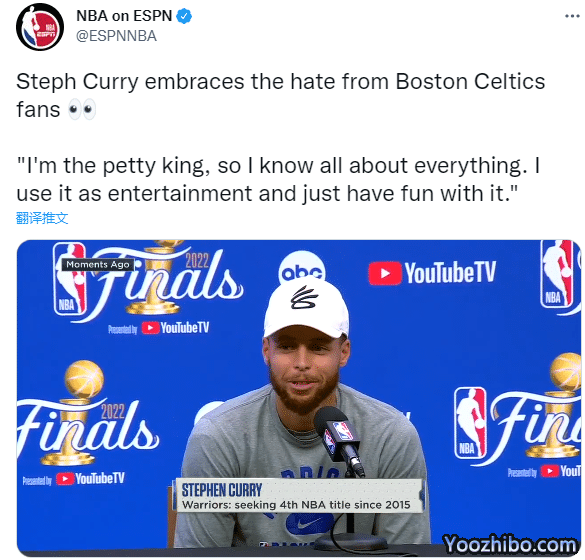Click the tweet's first sentence about Celtics fans
This screenshot has width=585, height=560.
coord(281,96)
